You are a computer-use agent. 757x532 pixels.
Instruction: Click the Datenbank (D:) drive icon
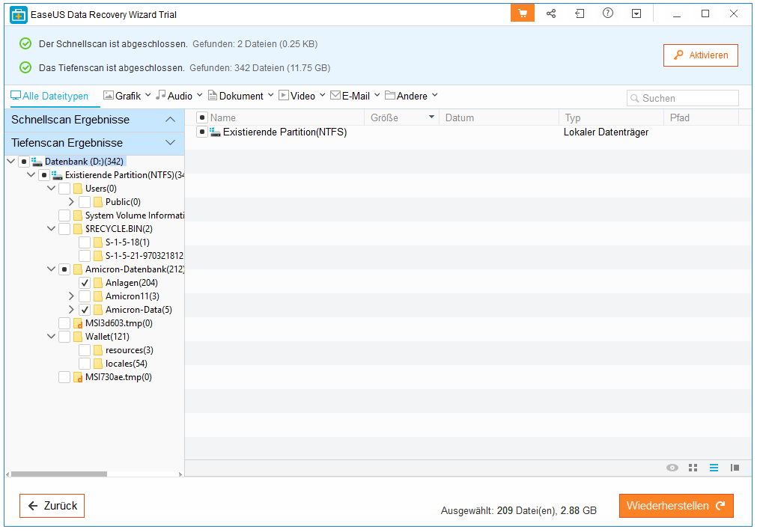37,162
